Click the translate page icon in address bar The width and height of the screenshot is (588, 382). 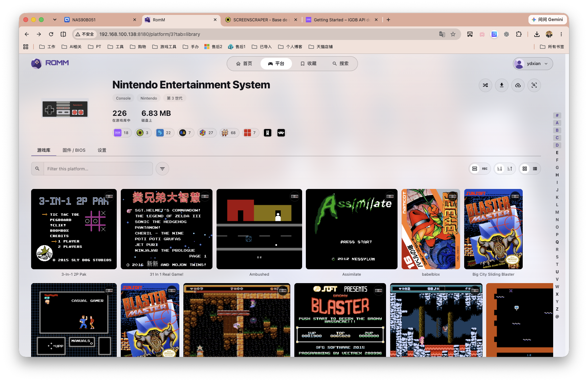[x=442, y=34]
